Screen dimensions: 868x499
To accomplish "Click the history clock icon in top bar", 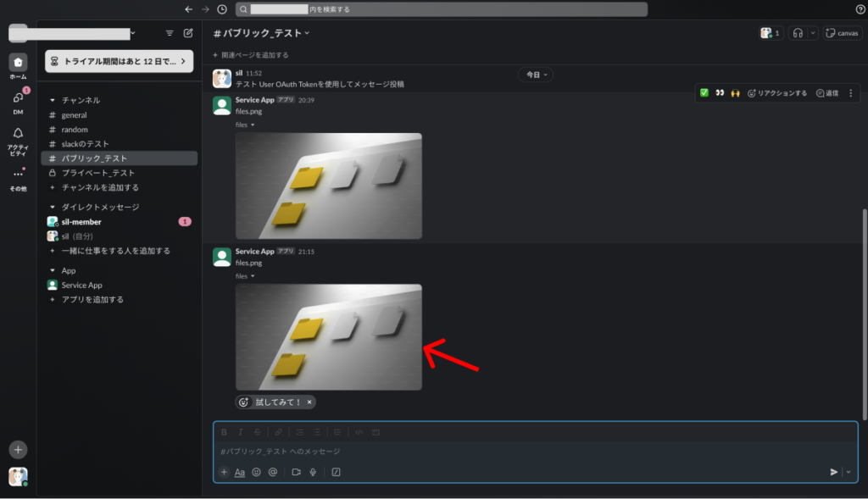I will coord(222,9).
